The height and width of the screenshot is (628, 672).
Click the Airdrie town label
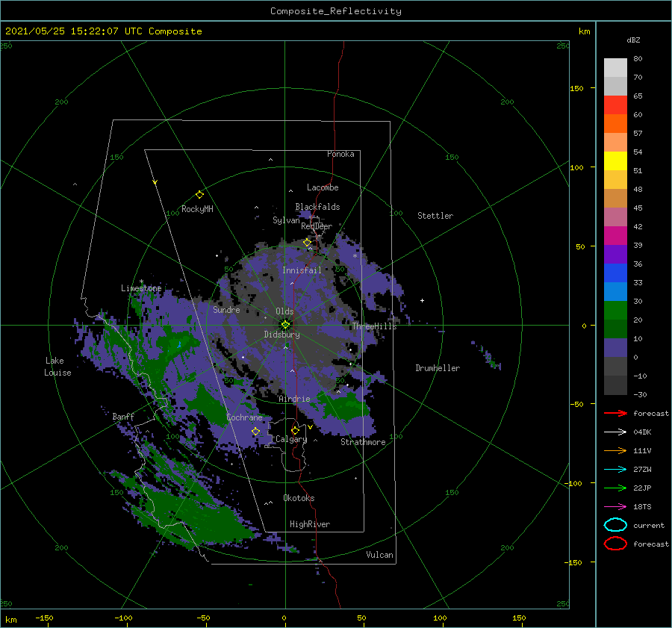[294, 399]
